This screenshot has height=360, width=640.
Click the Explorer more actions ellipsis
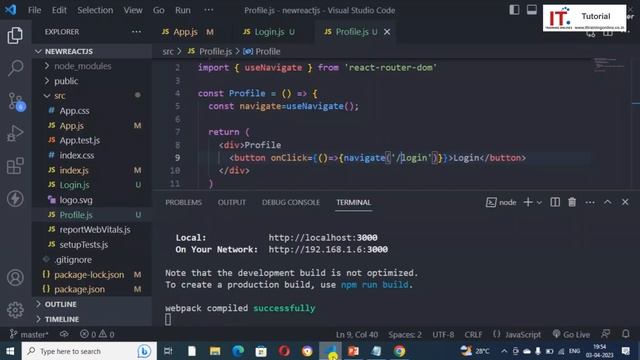[136, 31]
